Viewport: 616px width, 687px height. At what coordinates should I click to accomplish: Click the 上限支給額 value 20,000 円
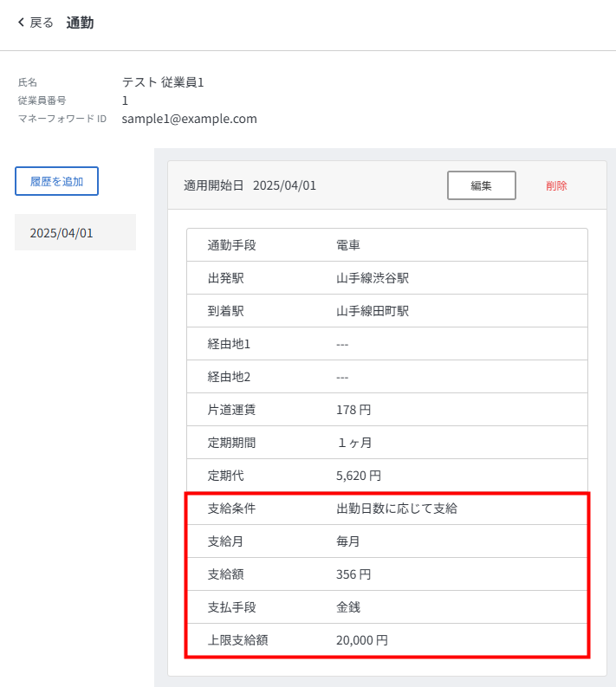(x=361, y=640)
